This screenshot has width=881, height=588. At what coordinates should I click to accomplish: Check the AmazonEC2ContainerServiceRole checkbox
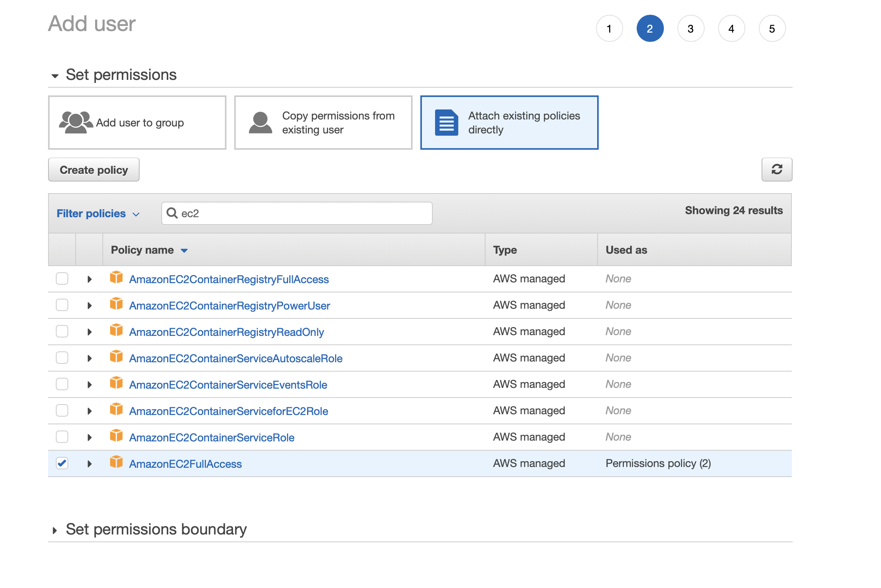(x=62, y=437)
